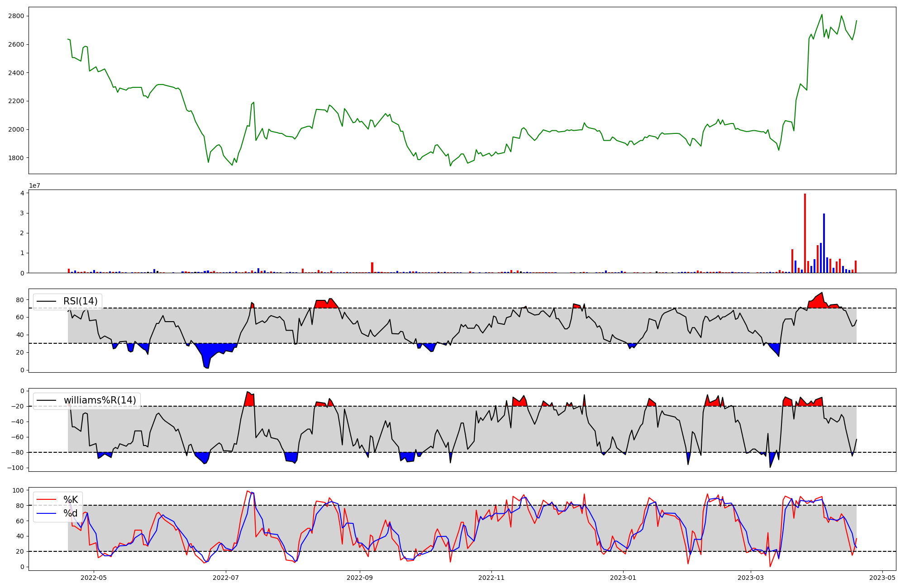Image resolution: width=905 pixels, height=588 pixels.
Task: Click the %d legend entry text
Action: (x=71, y=513)
